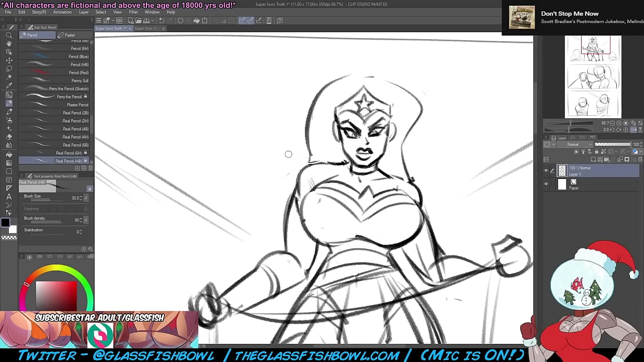Hide Layer 1 using its eye icon
Image resolution: width=644 pixels, height=362 pixels.
[x=546, y=171]
